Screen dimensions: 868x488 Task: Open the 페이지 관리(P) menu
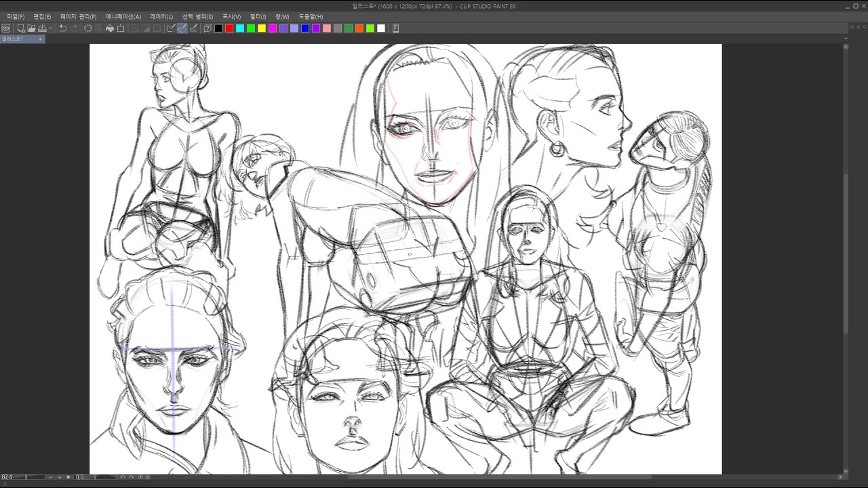pos(78,16)
